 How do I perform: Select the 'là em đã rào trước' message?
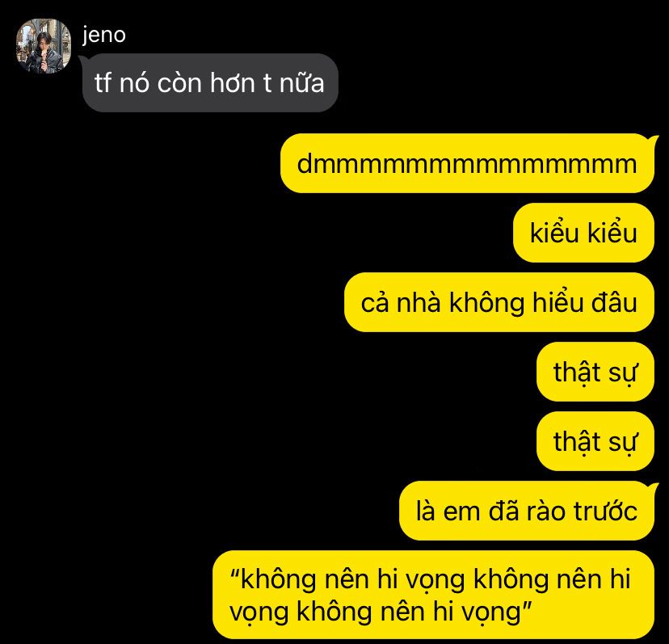point(527,511)
